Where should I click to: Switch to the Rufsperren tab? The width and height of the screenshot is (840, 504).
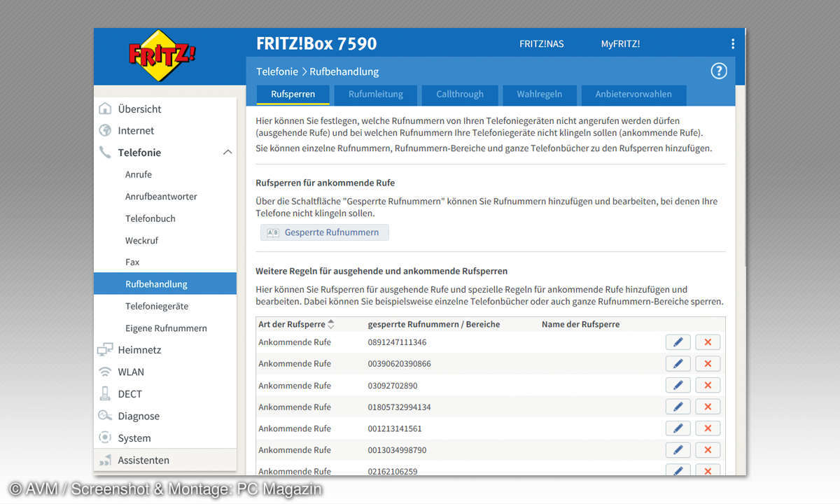coord(293,94)
